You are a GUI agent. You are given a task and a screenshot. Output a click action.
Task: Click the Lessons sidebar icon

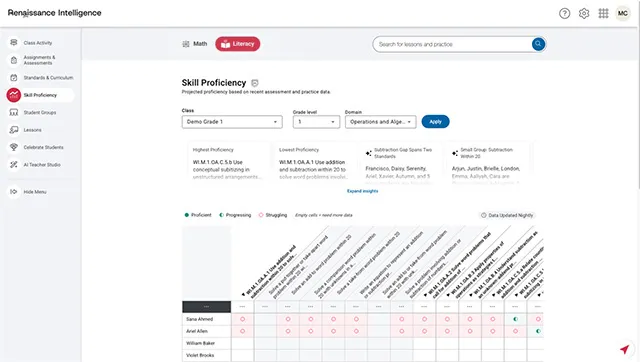point(13,130)
